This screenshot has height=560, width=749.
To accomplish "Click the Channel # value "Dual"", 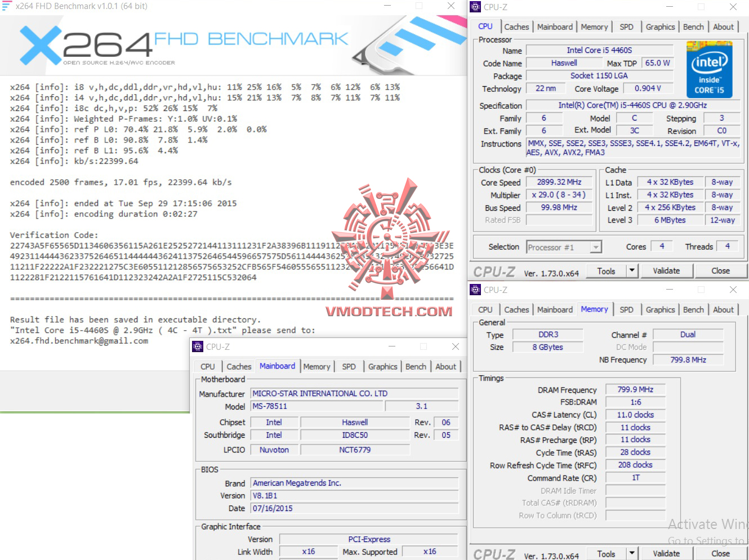I will coord(688,335).
